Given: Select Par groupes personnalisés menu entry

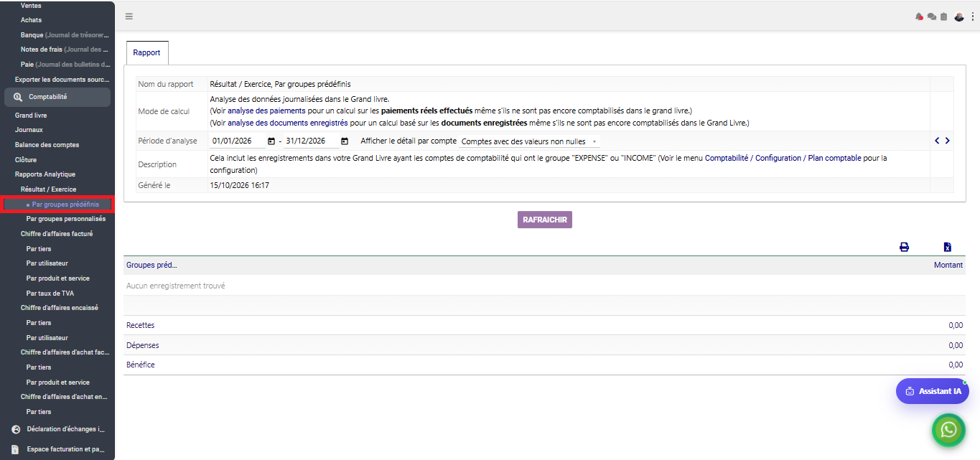Looking at the screenshot, I should click(x=66, y=219).
